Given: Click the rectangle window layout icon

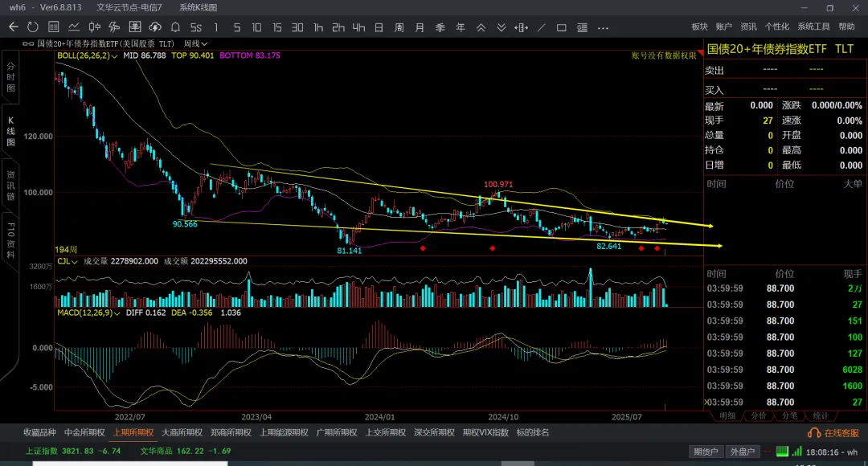Looking at the screenshot, I should point(561,27).
